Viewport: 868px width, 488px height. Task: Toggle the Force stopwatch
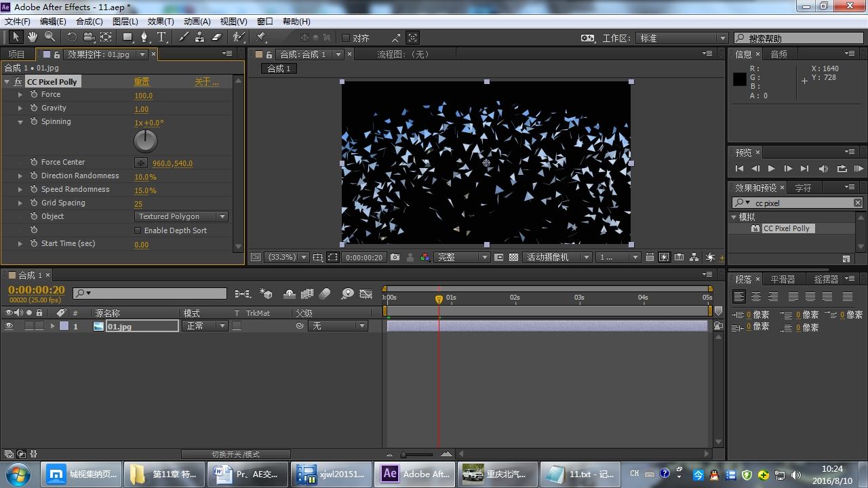tap(33, 95)
